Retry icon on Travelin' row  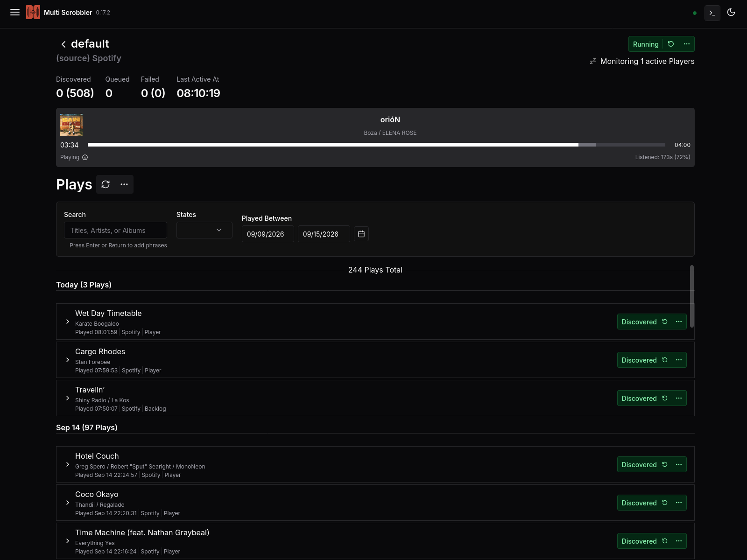(x=665, y=398)
